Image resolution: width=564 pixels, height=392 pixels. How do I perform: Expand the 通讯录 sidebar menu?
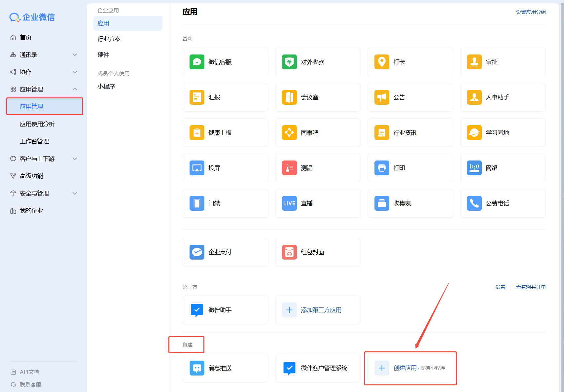point(75,55)
